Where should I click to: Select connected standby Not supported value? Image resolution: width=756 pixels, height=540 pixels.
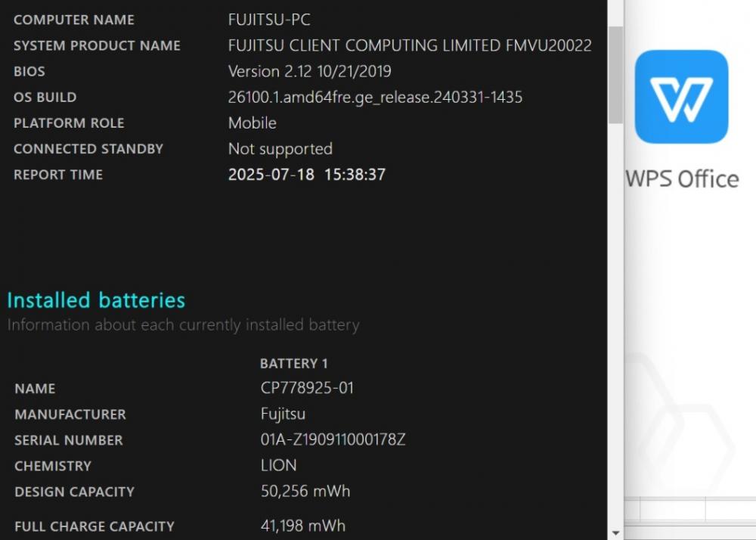point(280,149)
